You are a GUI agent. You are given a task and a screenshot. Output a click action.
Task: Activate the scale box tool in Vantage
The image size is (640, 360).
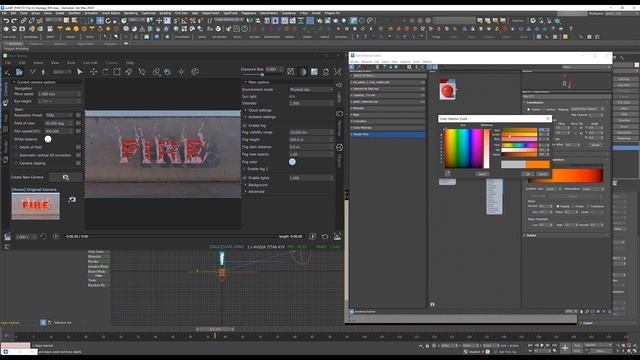pos(117,72)
